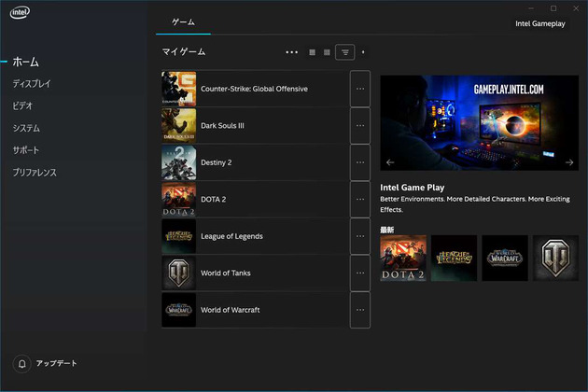Viewport: 588px width, 392px height.
Task: Open the GAMEPLAY.INTEL.COM banner image
Action: point(479,122)
